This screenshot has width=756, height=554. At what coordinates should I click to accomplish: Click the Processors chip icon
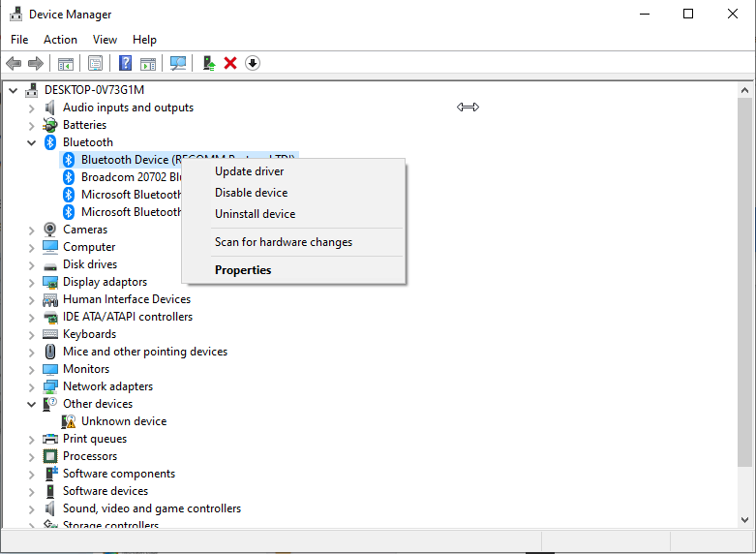coord(50,456)
